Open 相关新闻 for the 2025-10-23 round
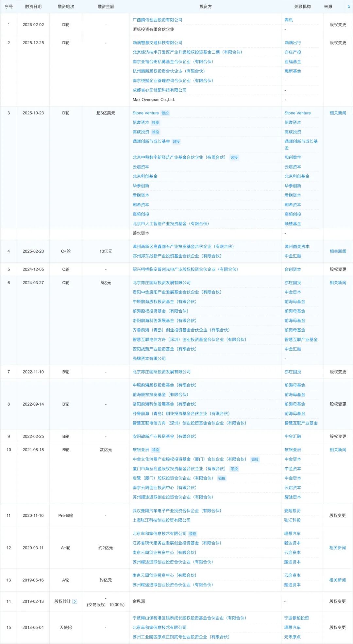The width and height of the screenshot is (353, 644). tap(338, 113)
